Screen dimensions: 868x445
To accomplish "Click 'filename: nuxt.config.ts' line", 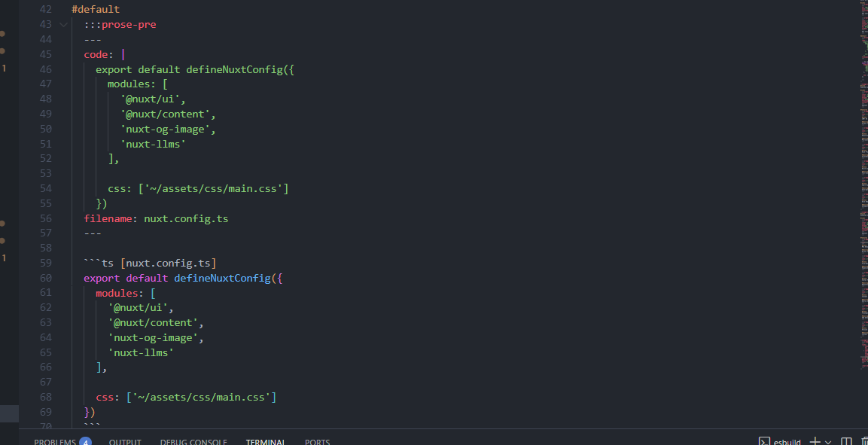I will 156,218.
